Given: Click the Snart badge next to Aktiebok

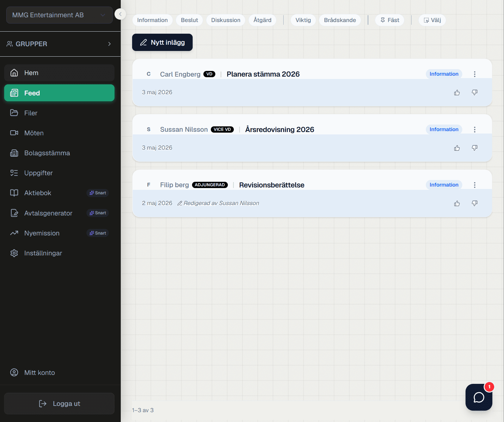Looking at the screenshot, I should pos(98,193).
